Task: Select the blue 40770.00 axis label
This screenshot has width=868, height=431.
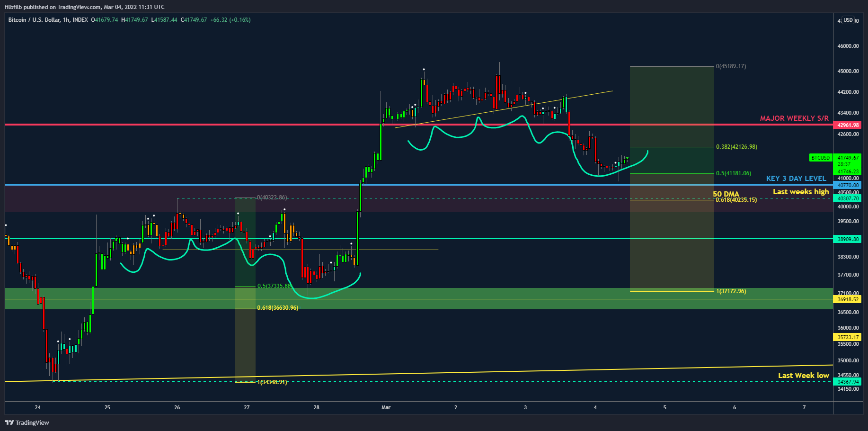Action: tap(848, 185)
